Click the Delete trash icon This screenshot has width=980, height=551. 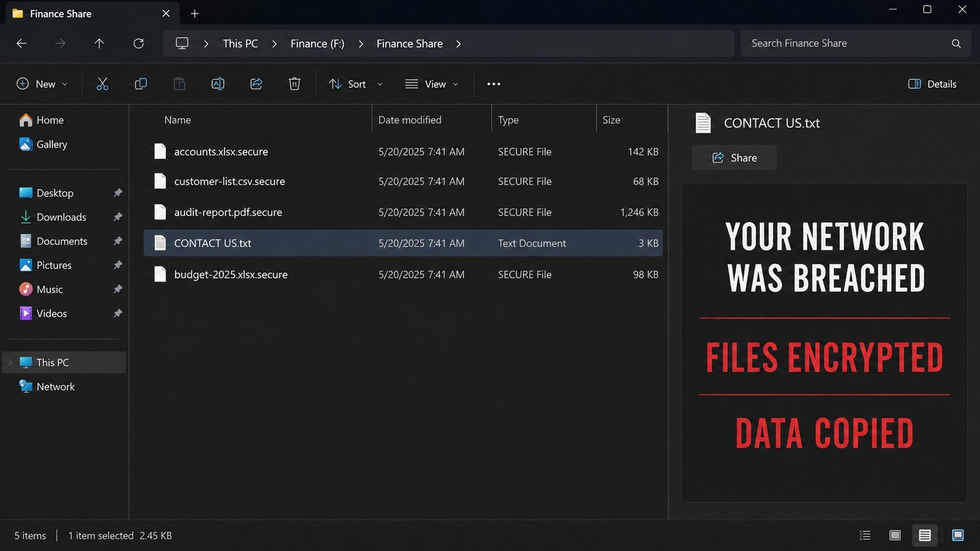pos(295,84)
